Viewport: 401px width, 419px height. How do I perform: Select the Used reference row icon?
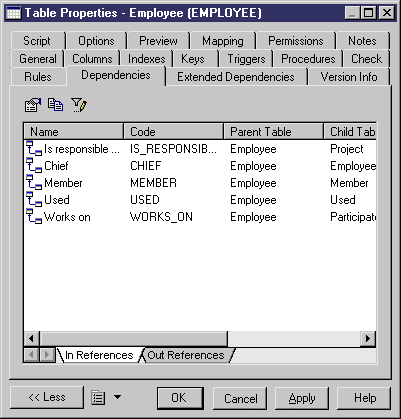point(34,200)
